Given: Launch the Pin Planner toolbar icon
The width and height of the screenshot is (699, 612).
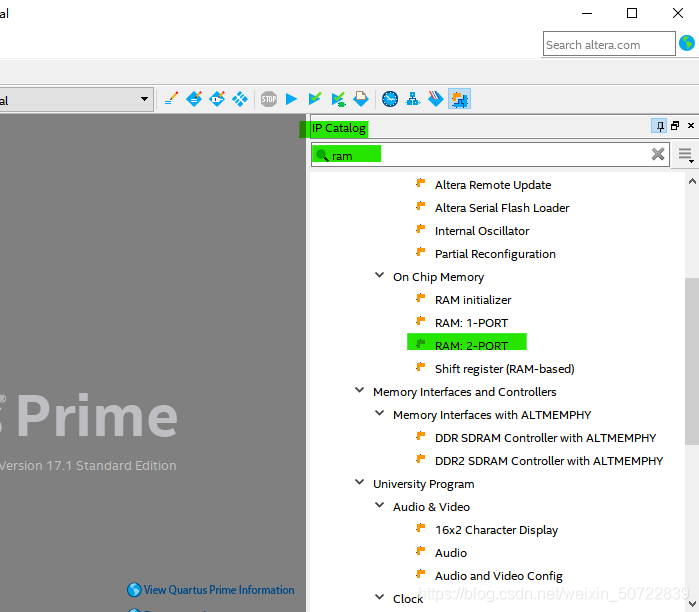Looking at the screenshot, I should (x=217, y=99).
